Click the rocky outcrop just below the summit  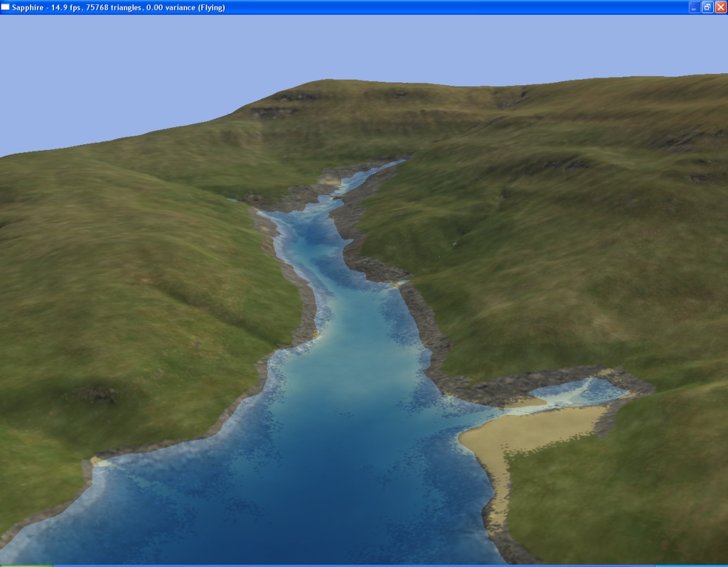point(274,112)
